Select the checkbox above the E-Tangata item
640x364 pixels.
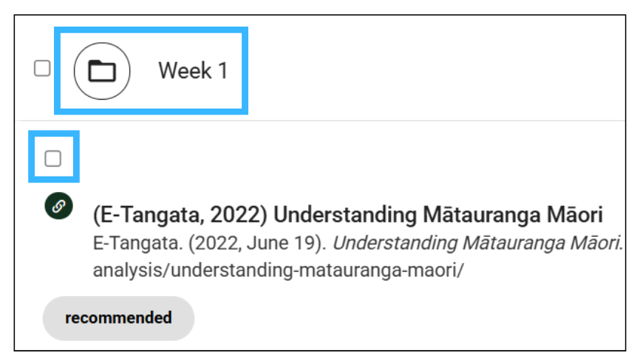53,158
